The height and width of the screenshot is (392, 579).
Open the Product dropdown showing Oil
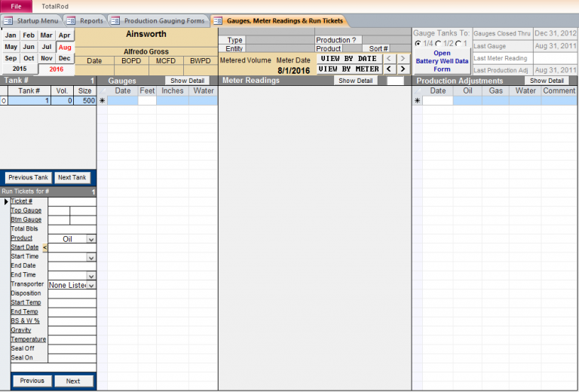pos(90,239)
